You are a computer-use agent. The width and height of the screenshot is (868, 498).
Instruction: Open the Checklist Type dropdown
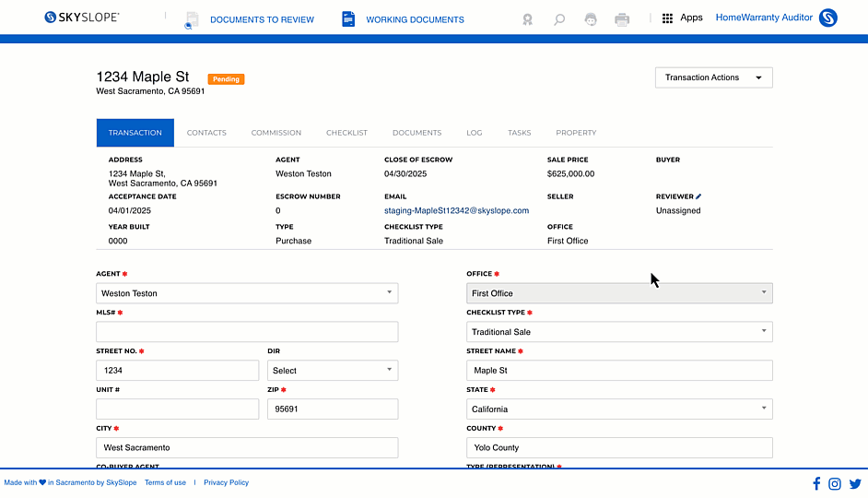(x=619, y=332)
